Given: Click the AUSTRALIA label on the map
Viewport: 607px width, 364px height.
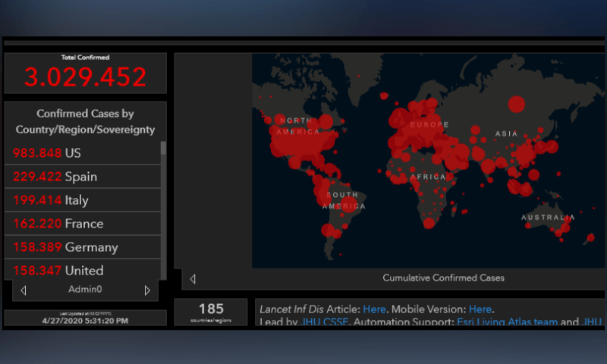Looking at the screenshot, I should pos(546,218).
